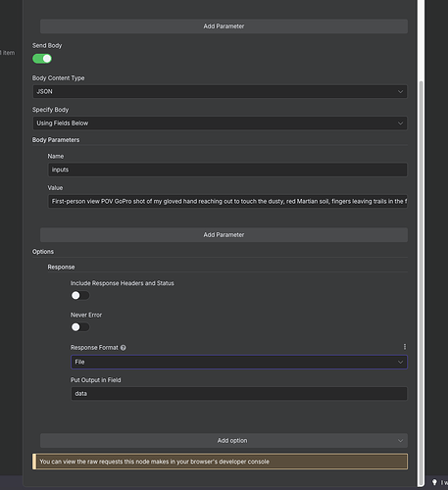448x490 pixels.
Task: Disable the Send Body toggle
Action: (42, 59)
